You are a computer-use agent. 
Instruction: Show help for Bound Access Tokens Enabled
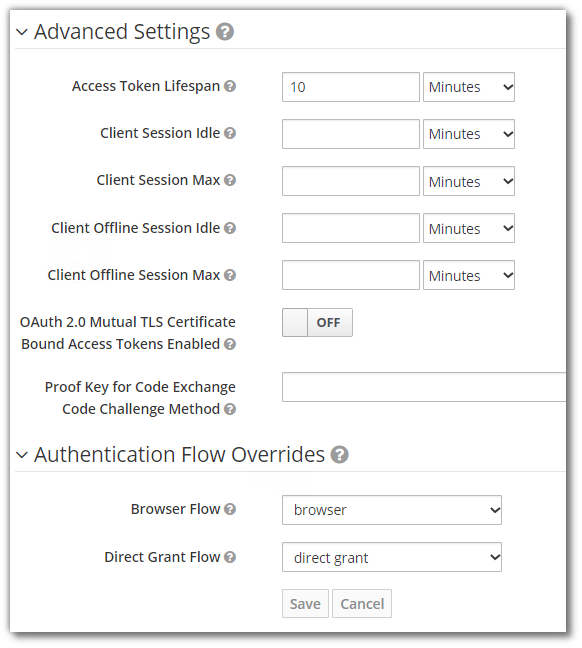(x=230, y=344)
